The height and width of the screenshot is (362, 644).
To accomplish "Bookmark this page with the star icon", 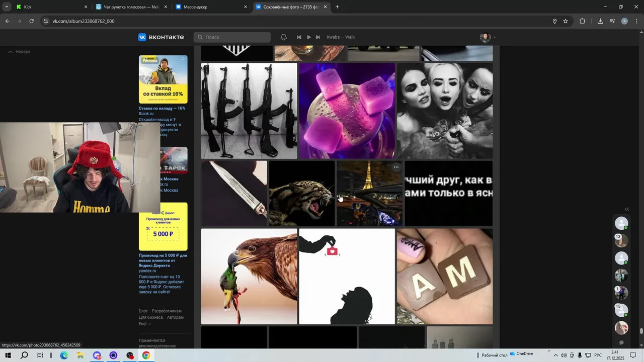I will pyautogui.click(x=566, y=21).
